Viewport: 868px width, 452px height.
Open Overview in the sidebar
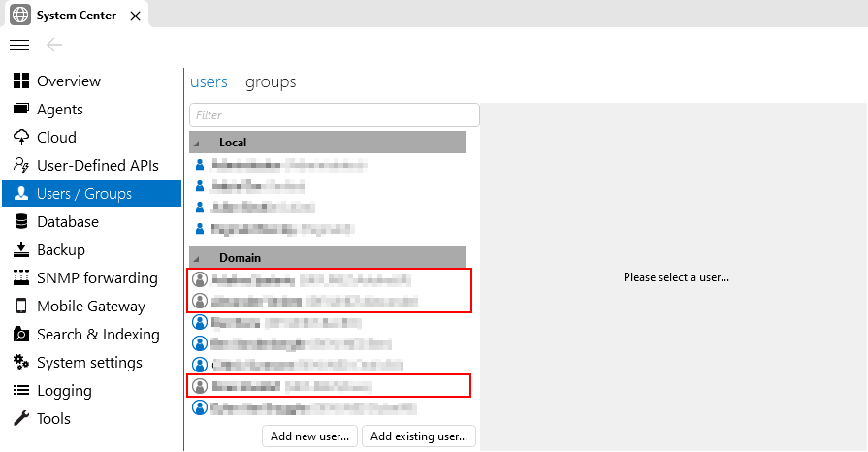[69, 81]
